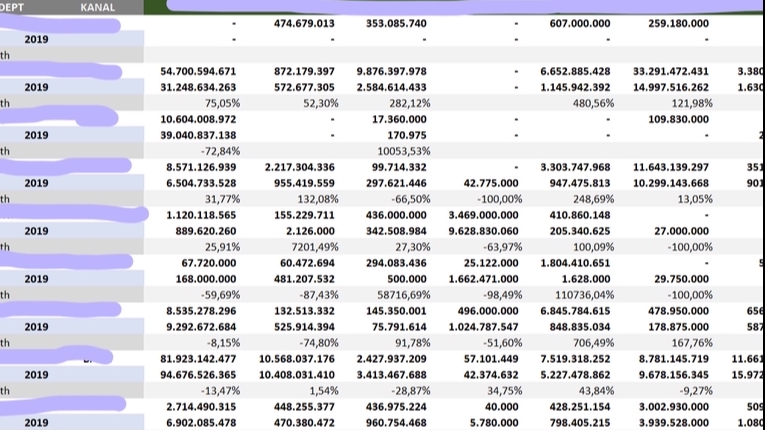Click cell 99.714.332
This screenshot has width=765, height=430.
[399, 167]
